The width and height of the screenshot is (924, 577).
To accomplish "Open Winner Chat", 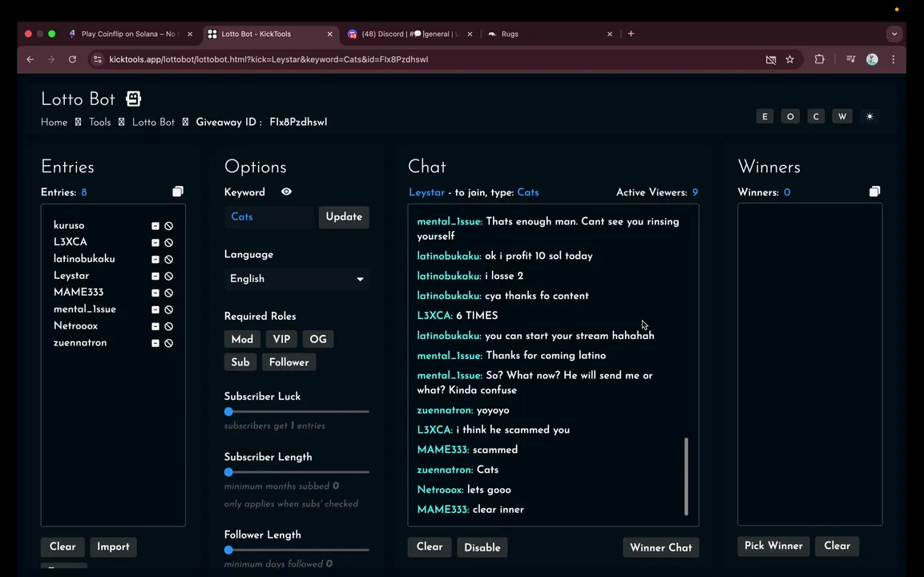I will [661, 547].
